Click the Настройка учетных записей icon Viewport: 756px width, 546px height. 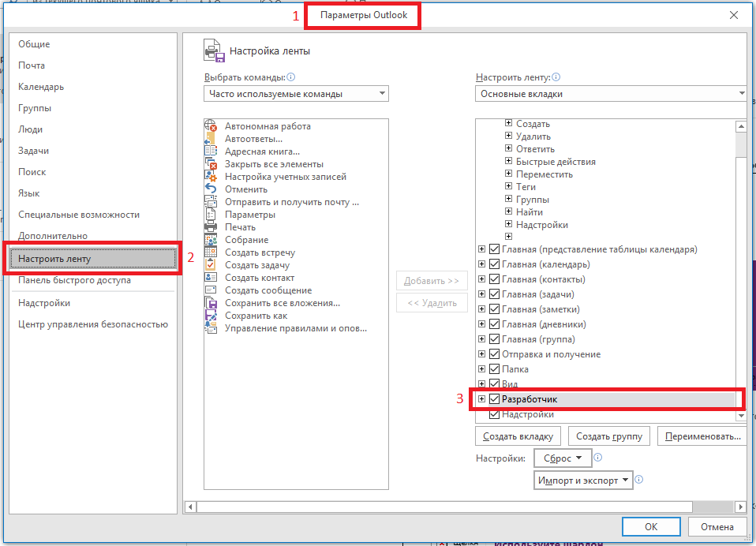211,177
